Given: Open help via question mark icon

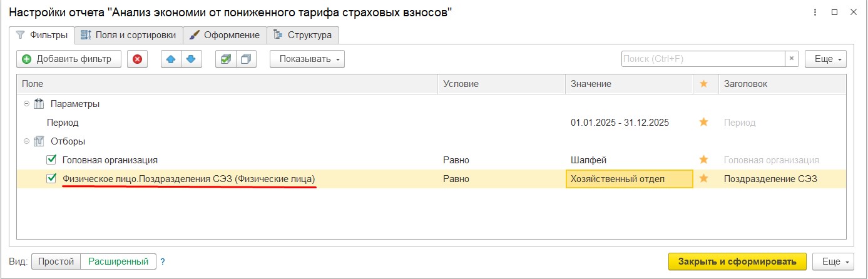Looking at the screenshot, I should (x=163, y=261).
